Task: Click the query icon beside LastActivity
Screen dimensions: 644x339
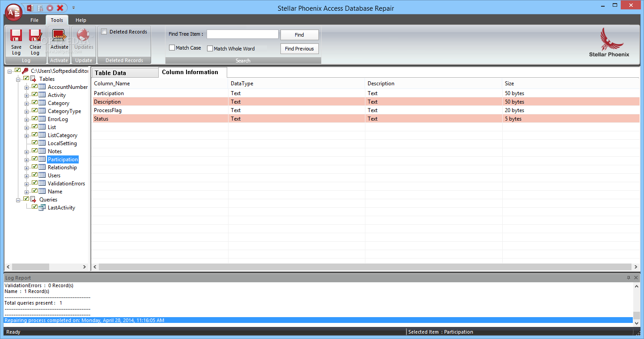Action: [42, 207]
